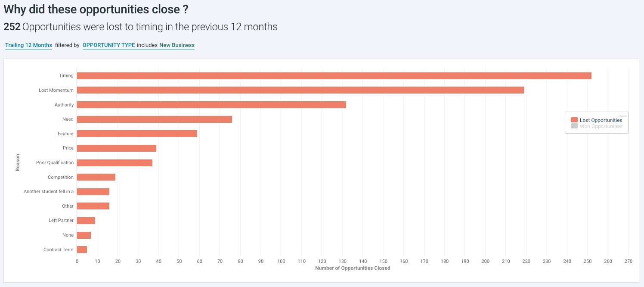
Task: Select the Other reason bar
Action: pos(93,206)
